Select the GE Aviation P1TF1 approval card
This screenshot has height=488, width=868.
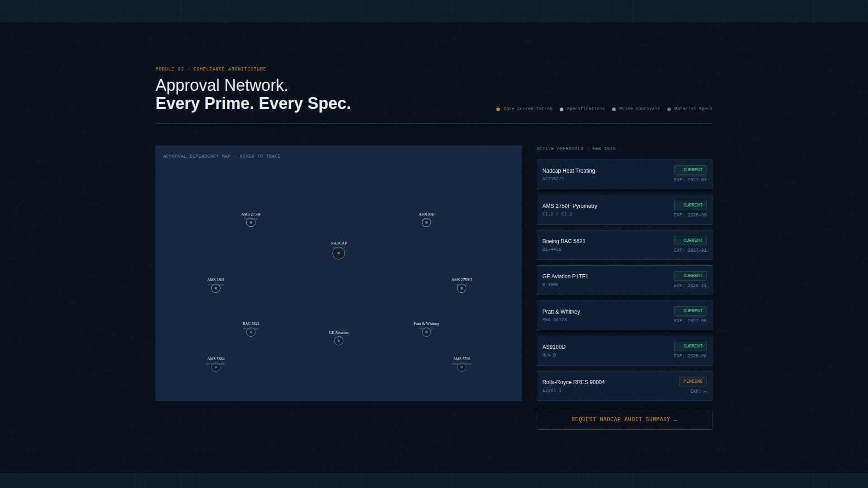[624, 280]
